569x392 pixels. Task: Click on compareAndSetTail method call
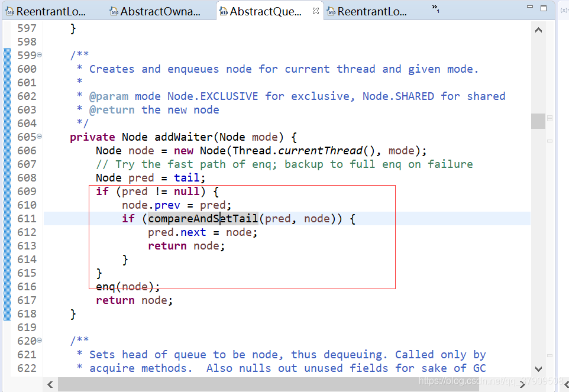pyautogui.click(x=203, y=219)
